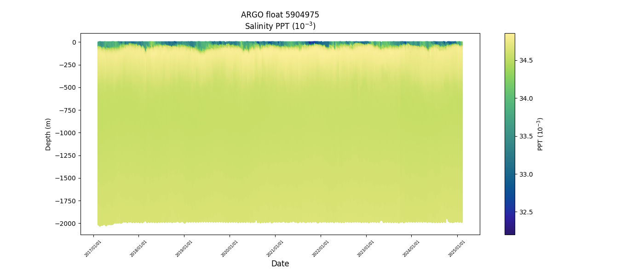Click the −2000 depth tick label
This screenshot has height=276, width=644.
pos(67,224)
